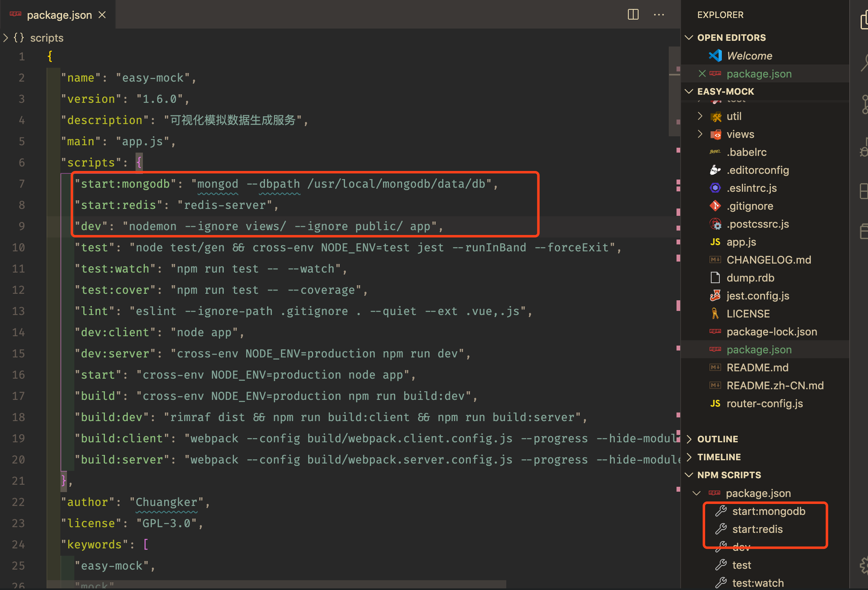
Task: Open the editor more actions ellipsis
Action: pos(659,15)
